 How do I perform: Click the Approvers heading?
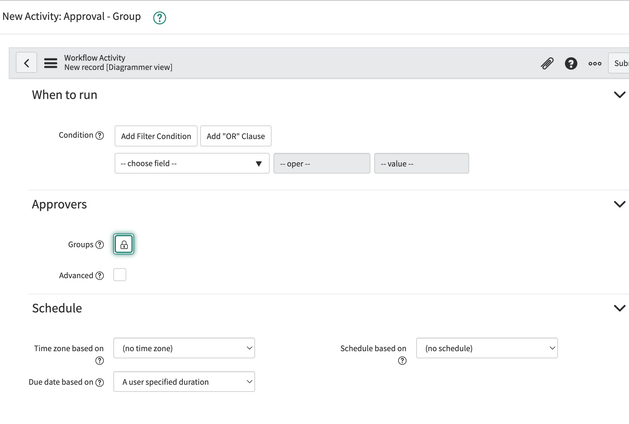tap(59, 204)
